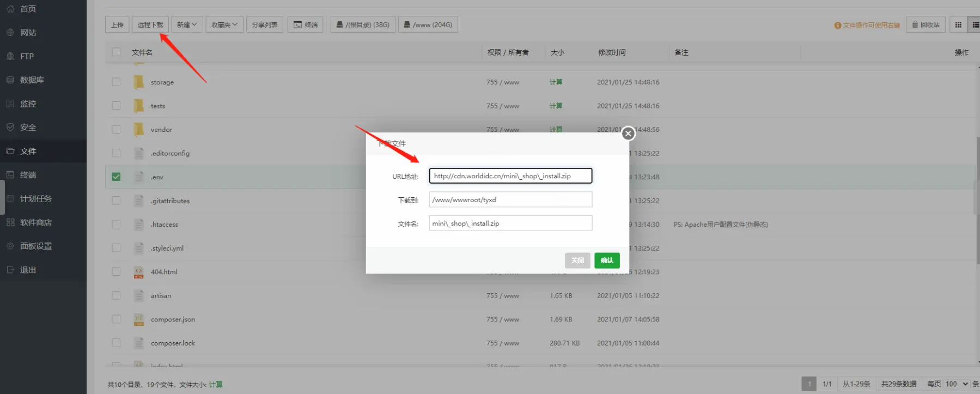Viewport: 980px width, 394px height.
Task: Expand the 收藏夹 (Favorites) dropdown
Action: (x=224, y=25)
